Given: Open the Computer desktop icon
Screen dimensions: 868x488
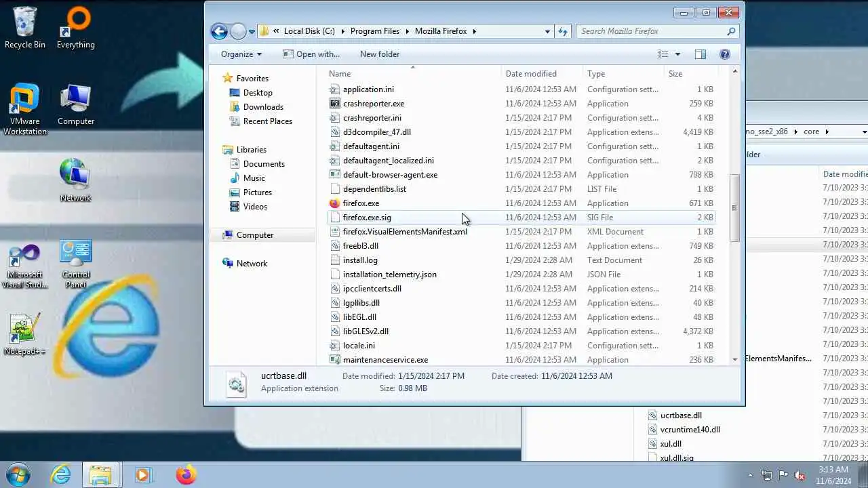Looking at the screenshot, I should tap(75, 105).
